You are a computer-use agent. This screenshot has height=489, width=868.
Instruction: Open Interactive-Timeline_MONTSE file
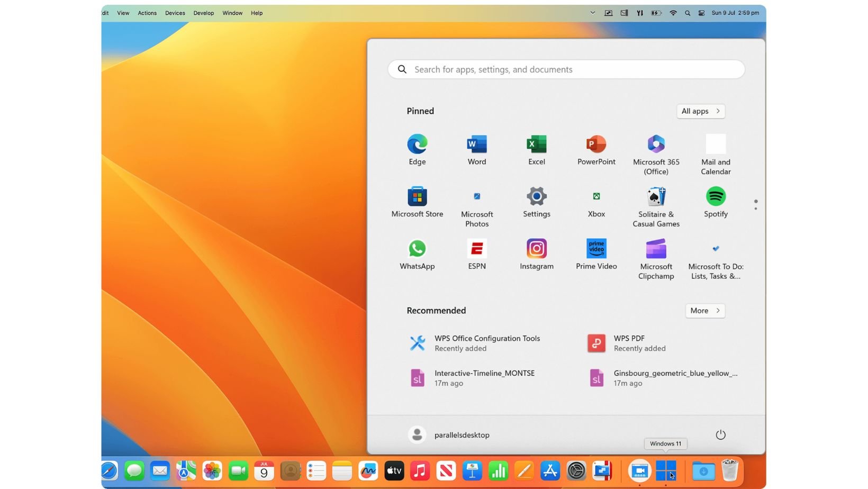tap(472, 378)
